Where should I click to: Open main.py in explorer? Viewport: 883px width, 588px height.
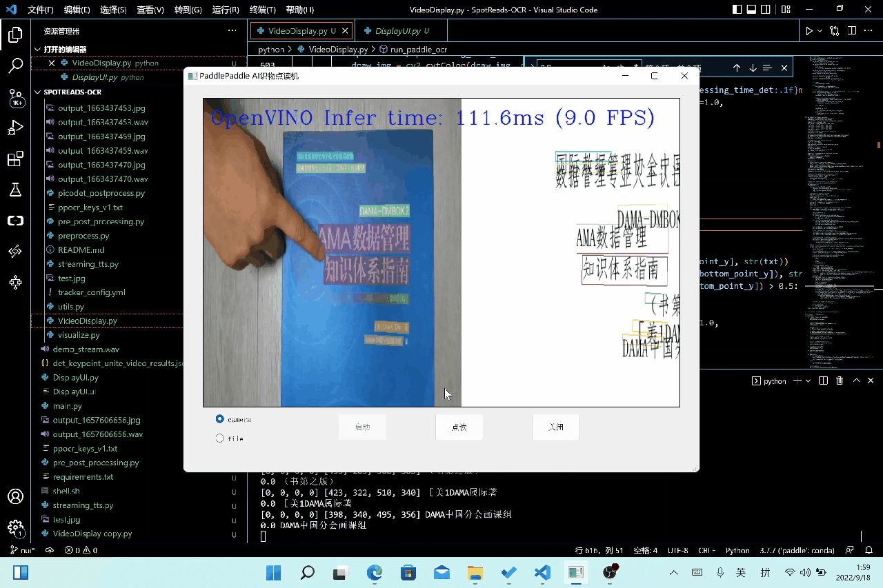[x=67, y=405]
